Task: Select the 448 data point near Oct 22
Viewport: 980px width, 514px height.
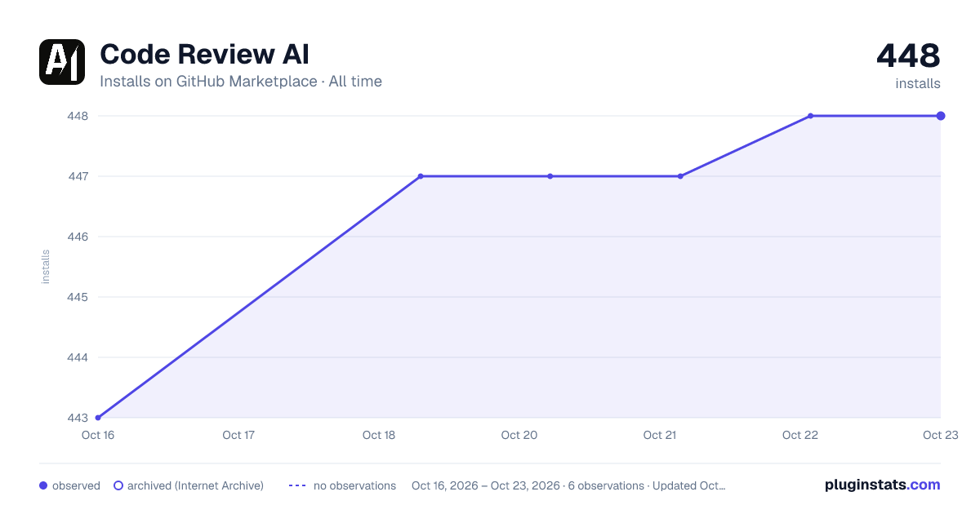Action: coord(810,116)
